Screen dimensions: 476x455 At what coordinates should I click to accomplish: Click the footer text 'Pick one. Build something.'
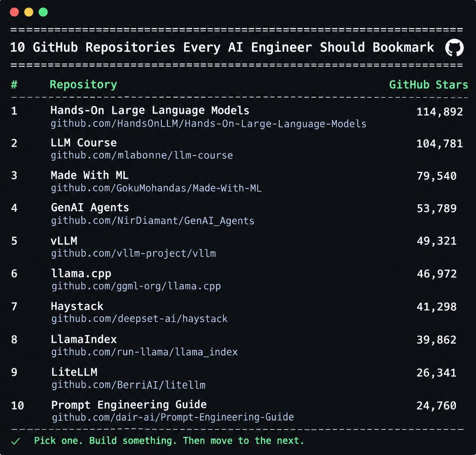[105, 441]
